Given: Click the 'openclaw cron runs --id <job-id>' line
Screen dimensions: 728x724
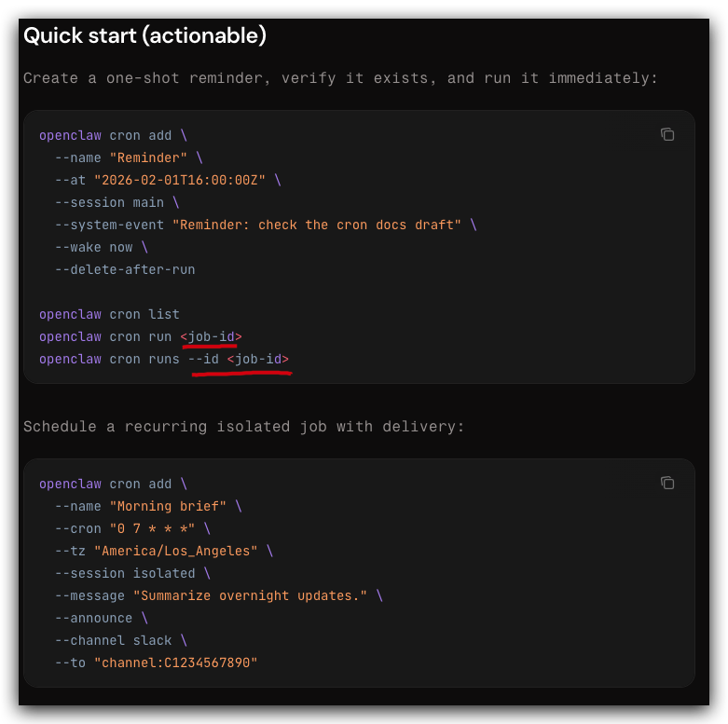Looking at the screenshot, I should coord(164,360).
